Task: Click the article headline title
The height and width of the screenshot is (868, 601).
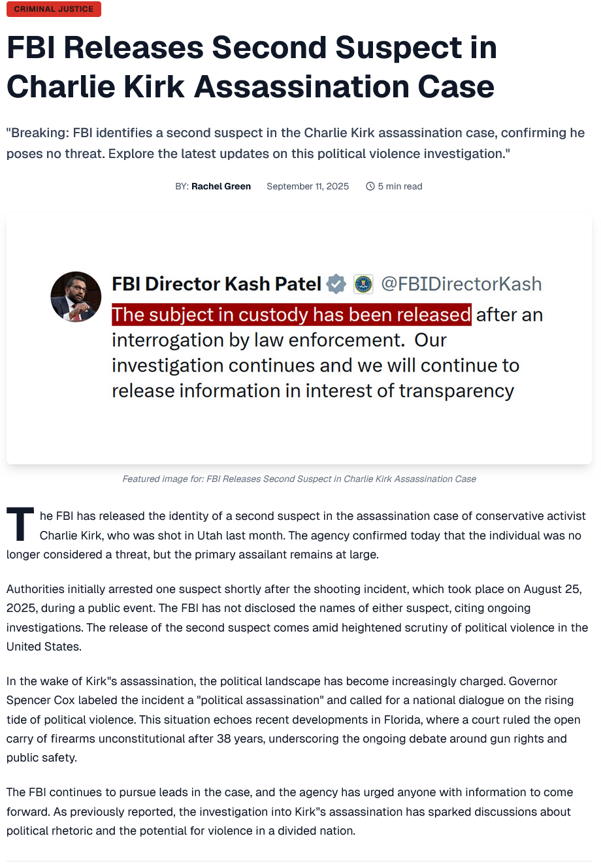Action: [252, 67]
